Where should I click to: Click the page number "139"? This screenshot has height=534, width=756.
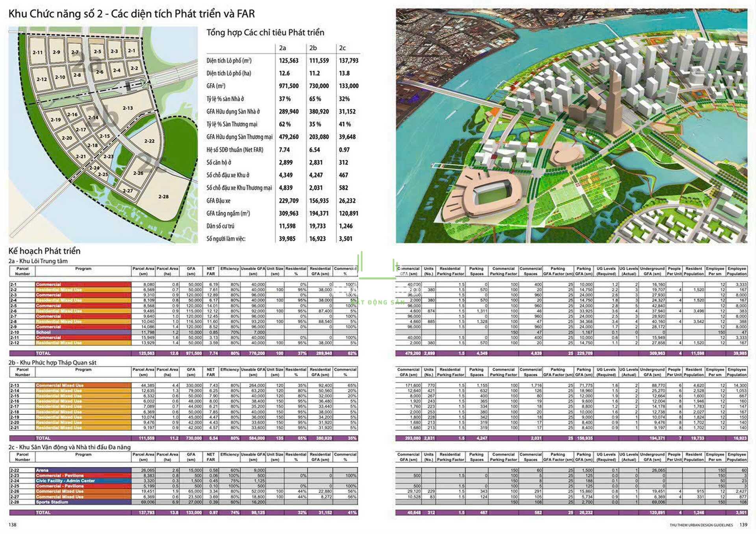click(x=743, y=525)
